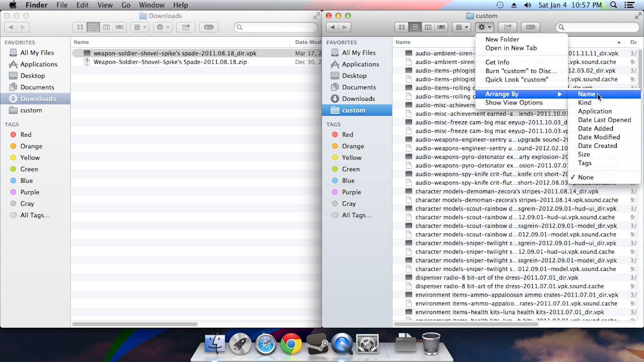644x362 pixels.
Task: Switch Downloads window to Cover Flow view
Action: tap(120, 27)
